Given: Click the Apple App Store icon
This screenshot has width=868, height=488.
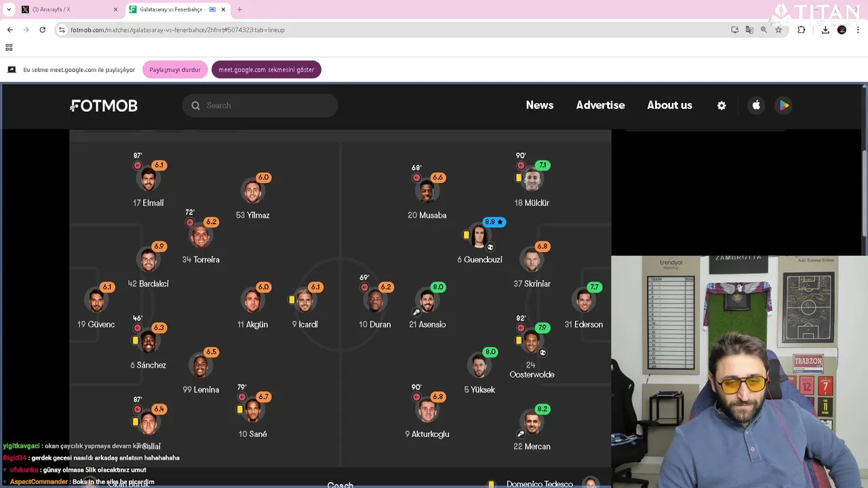Looking at the screenshot, I should click(756, 105).
